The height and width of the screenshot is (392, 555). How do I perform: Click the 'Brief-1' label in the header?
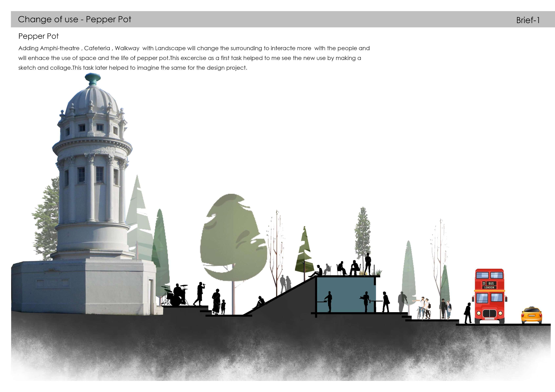[528, 20]
